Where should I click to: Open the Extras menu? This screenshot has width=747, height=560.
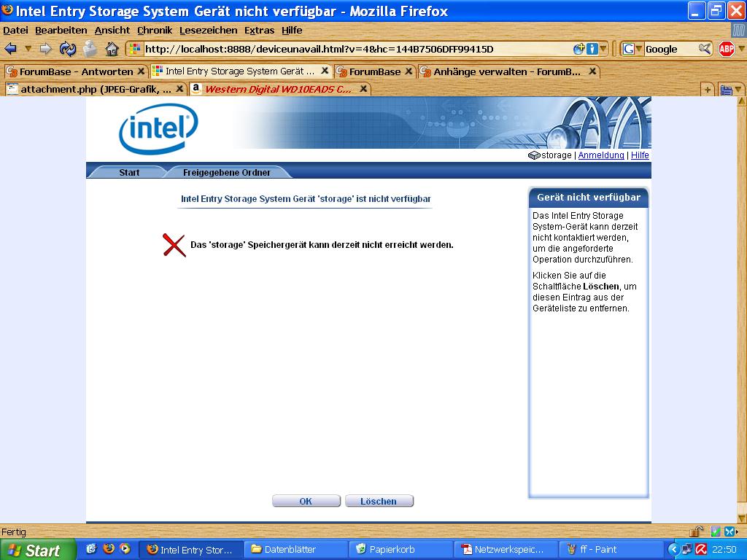[x=259, y=30]
